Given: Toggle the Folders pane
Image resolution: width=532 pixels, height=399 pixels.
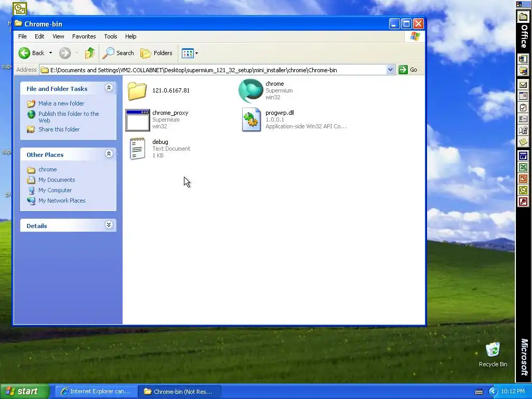Looking at the screenshot, I should 156,53.
